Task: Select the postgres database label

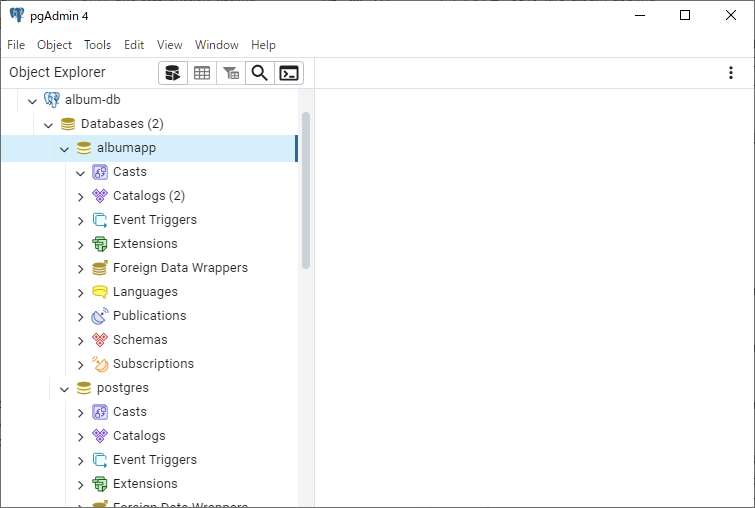Action: pyautogui.click(x=123, y=388)
